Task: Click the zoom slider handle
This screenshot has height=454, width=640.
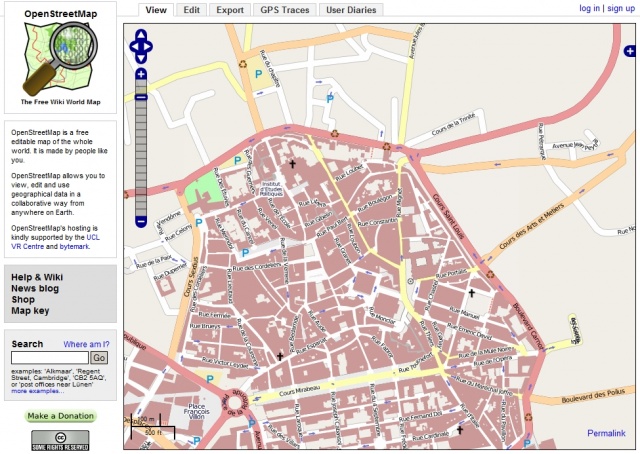Action: point(141,97)
